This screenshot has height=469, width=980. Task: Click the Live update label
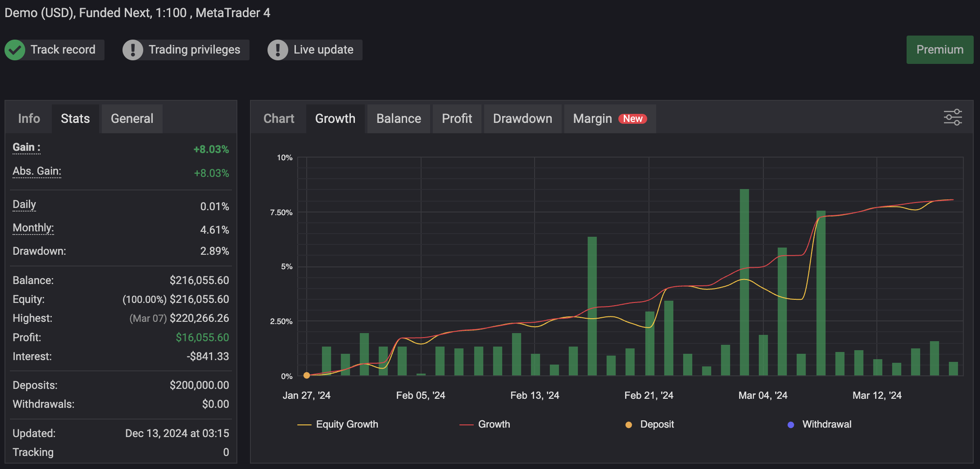point(323,50)
